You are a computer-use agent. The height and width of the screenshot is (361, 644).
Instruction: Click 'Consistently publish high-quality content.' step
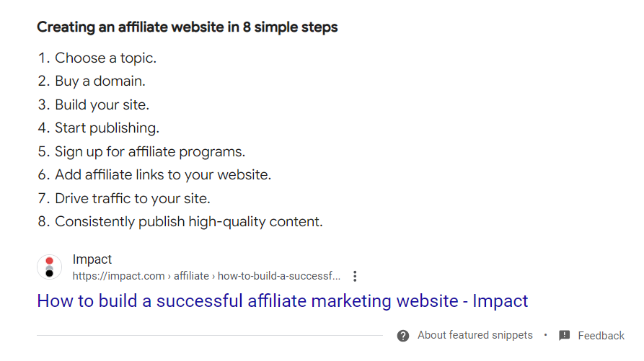coord(188,221)
